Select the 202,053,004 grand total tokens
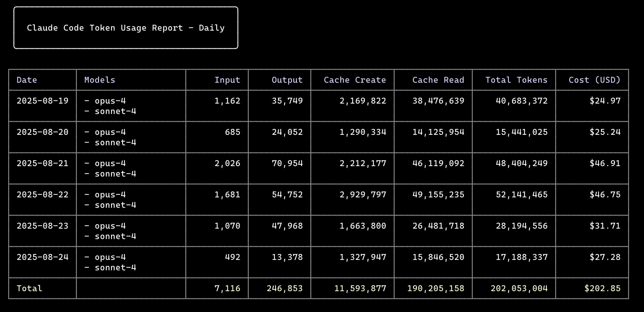The image size is (644, 312). [519, 289]
